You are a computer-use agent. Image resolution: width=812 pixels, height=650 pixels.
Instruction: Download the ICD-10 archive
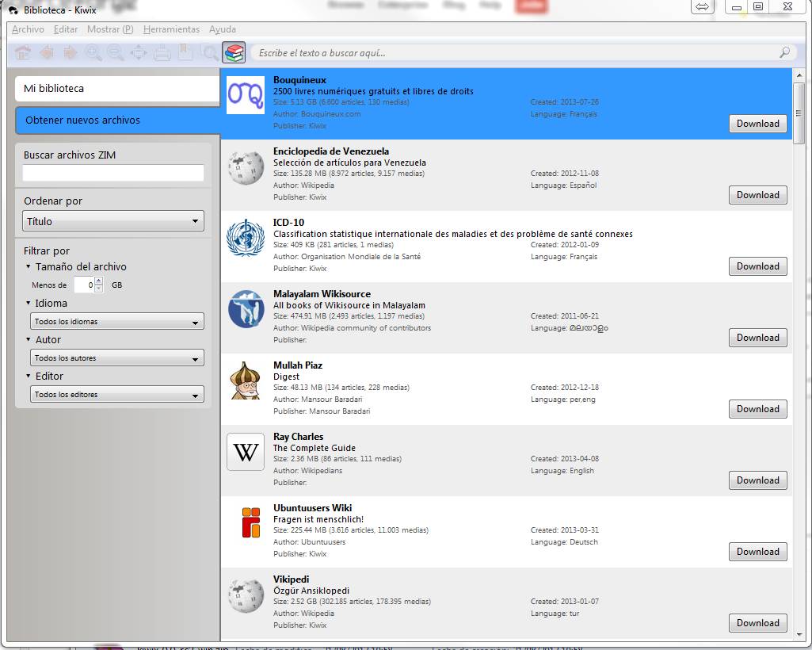tap(757, 266)
